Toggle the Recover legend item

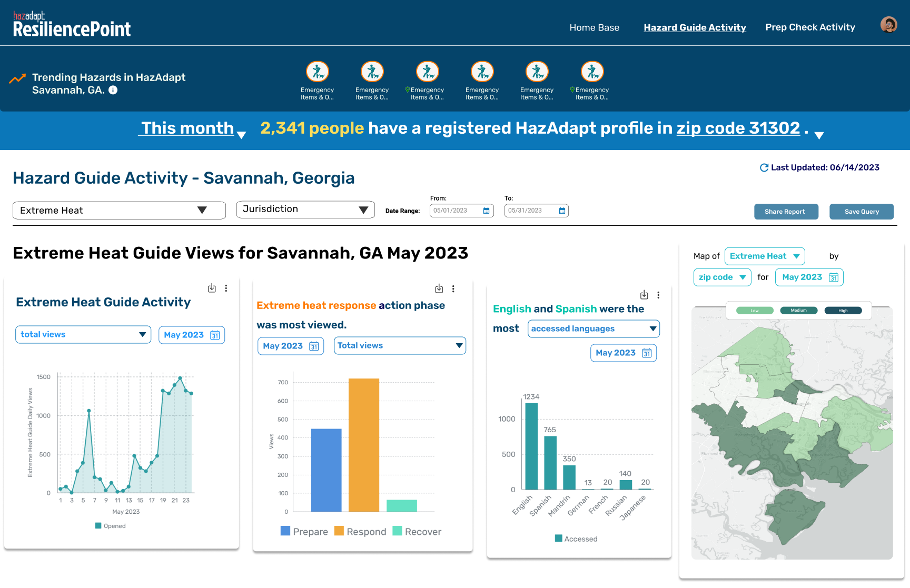[417, 531]
